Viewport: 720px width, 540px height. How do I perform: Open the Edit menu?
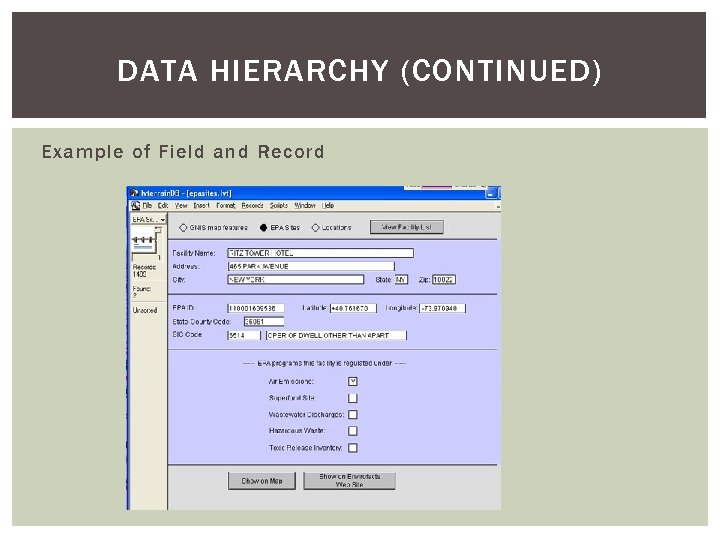(163, 206)
